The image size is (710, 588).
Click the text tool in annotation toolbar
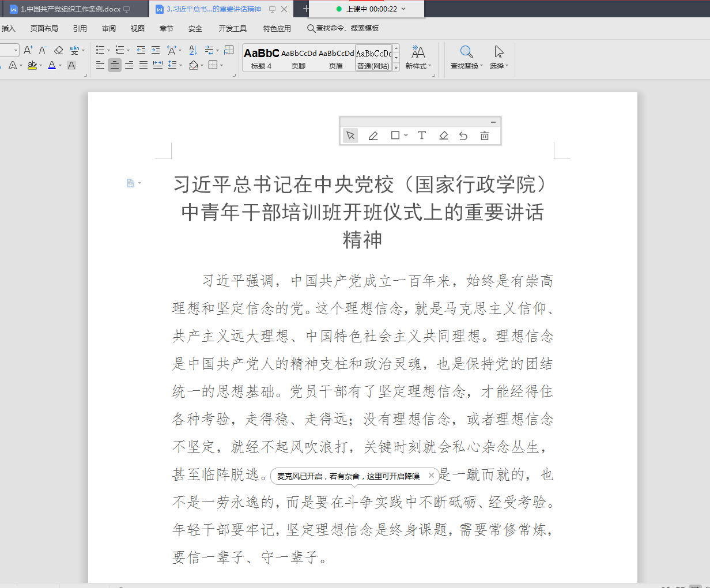(x=422, y=135)
